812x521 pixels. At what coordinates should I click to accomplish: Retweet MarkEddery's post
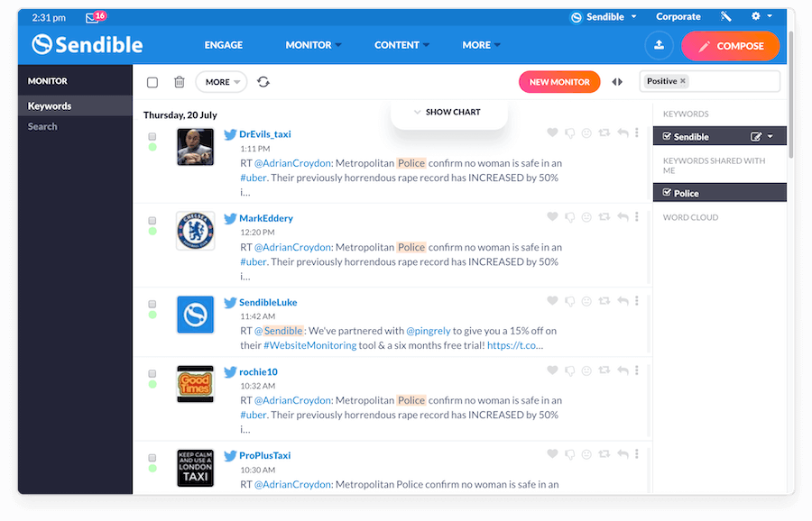coord(604,216)
